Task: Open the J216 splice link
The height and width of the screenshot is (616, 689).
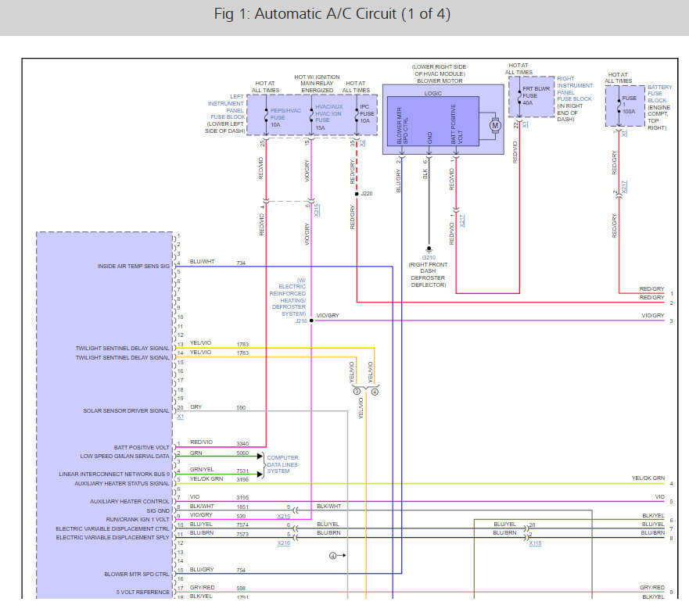Action: (x=301, y=321)
